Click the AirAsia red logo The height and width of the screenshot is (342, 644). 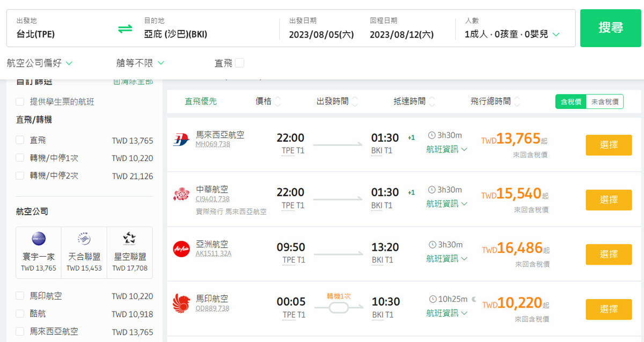pos(181,249)
